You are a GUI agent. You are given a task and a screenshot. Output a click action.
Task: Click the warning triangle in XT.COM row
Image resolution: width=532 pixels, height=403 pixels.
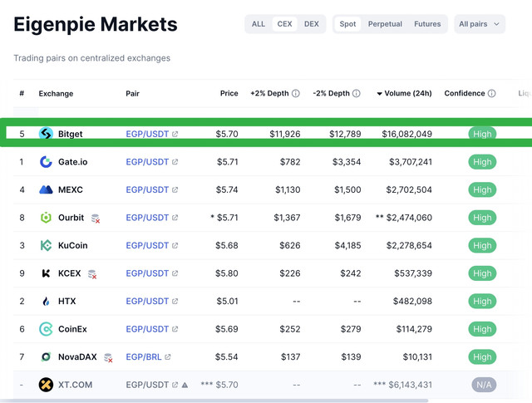pyautogui.click(x=185, y=385)
